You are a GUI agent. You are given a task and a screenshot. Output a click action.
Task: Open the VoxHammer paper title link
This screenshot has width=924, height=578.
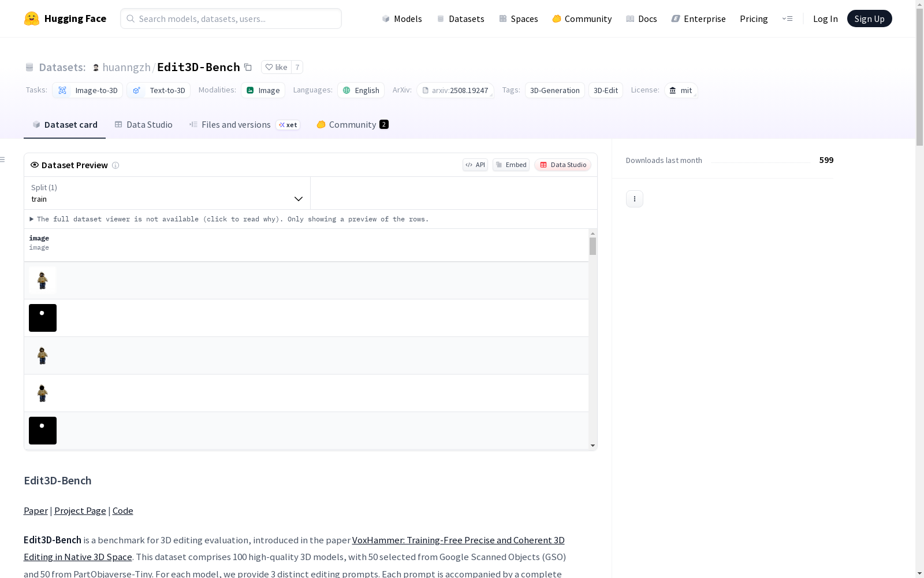click(459, 540)
